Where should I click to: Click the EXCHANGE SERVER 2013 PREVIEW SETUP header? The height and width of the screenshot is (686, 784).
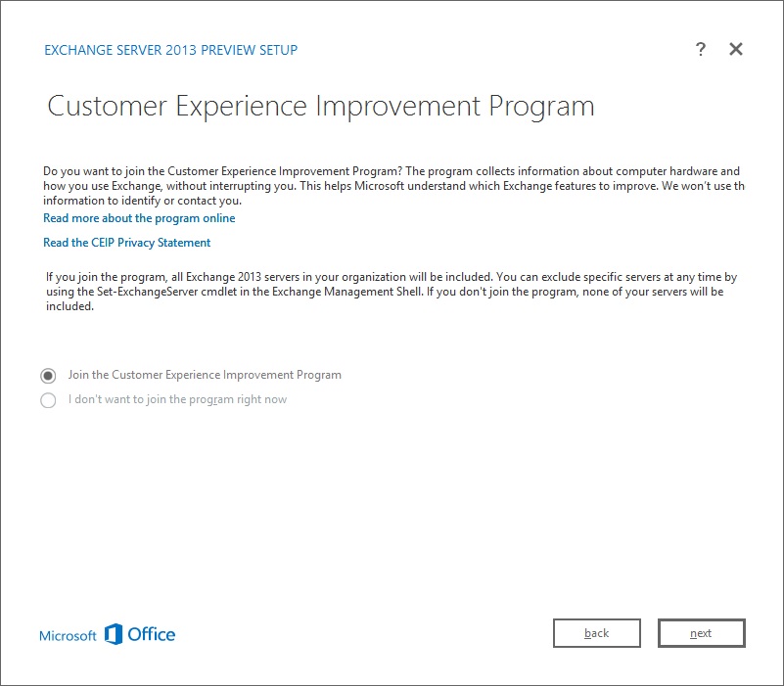click(x=169, y=49)
